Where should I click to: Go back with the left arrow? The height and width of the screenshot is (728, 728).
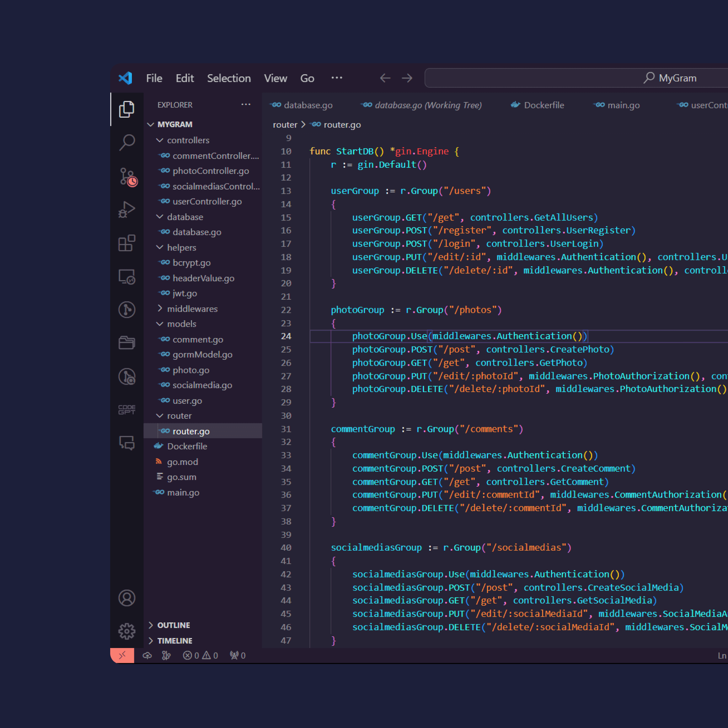tap(385, 78)
